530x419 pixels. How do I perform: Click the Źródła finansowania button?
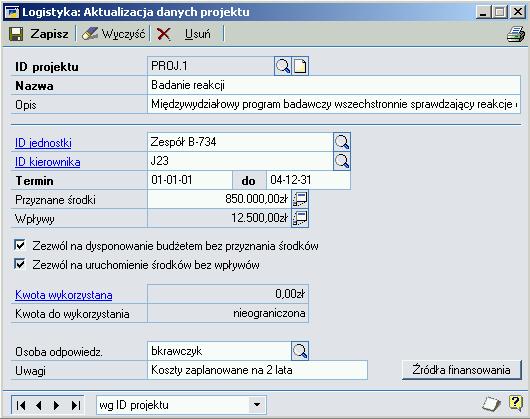coord(461,370)
